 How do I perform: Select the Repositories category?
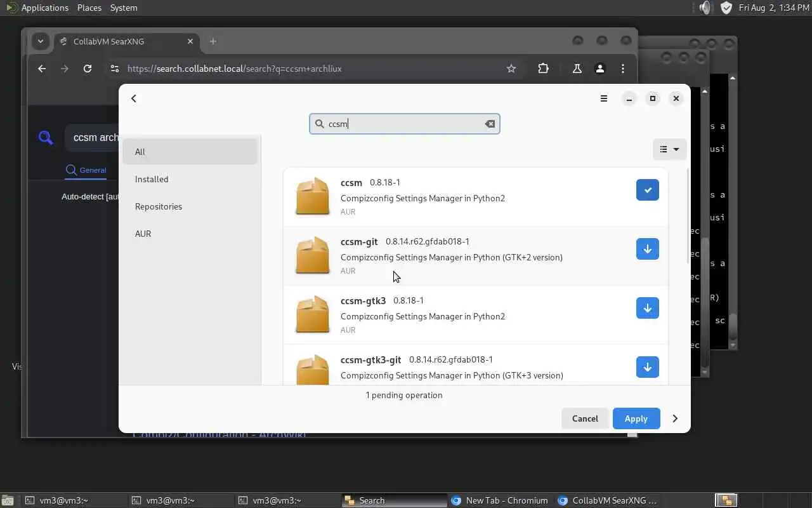click(x=190, y=206)
